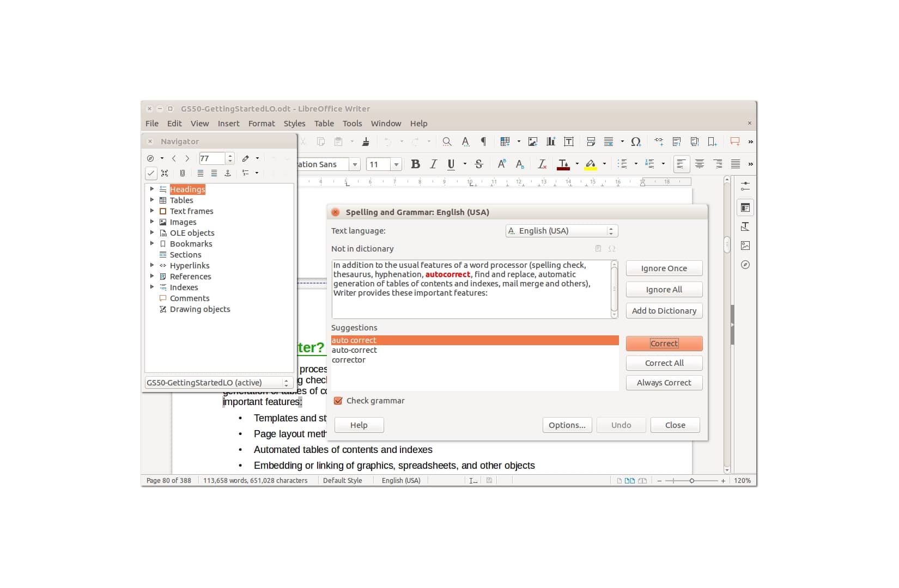
Task: Click the Always Correct button
Action: [664, 383]
